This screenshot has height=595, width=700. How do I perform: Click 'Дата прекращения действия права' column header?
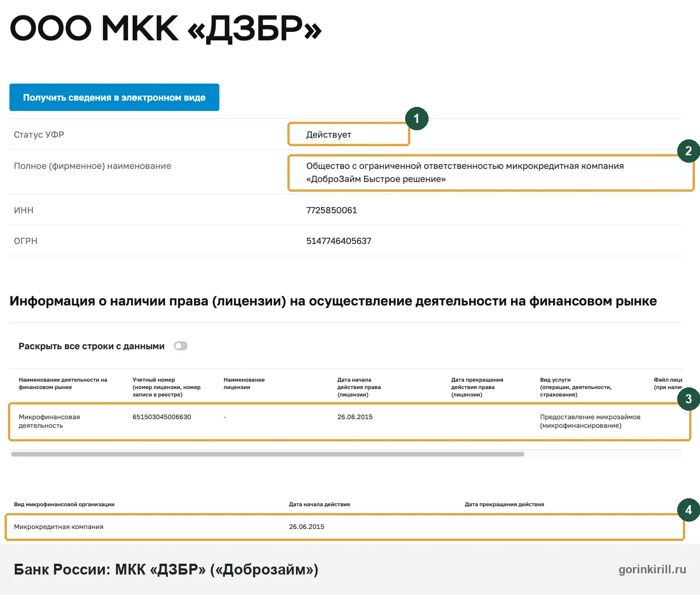coord(477,387)
